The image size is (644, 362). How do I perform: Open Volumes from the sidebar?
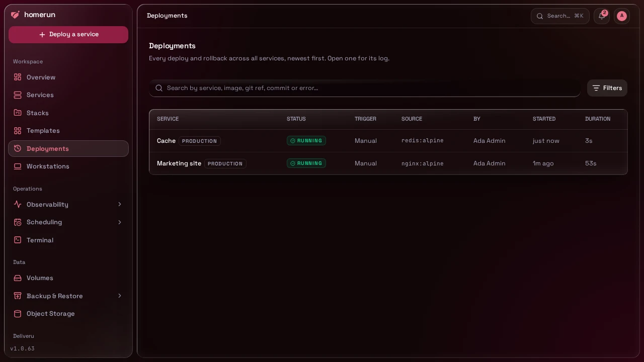coord(68,278)
